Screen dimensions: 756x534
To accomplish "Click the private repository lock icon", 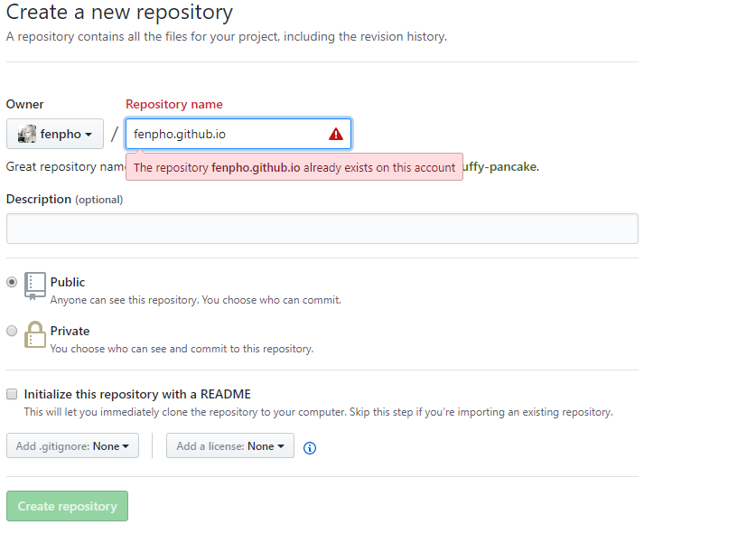I will point(34,335).
